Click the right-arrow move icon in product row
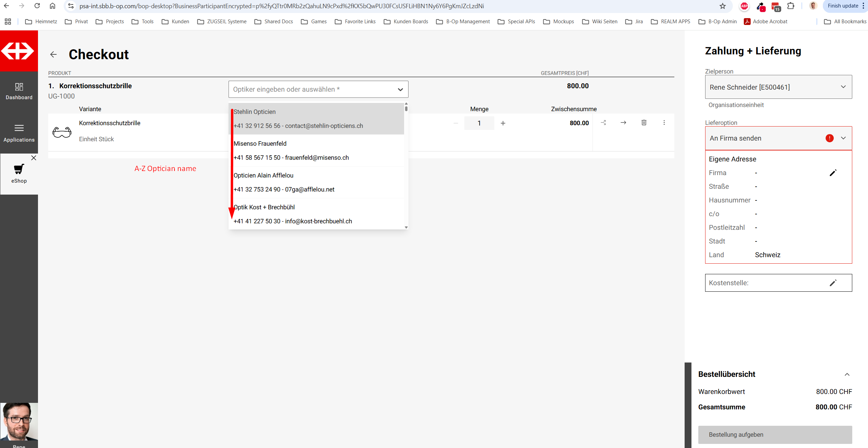Image resolution: width=868 pixels, height=448 pixels. (623, 122)
